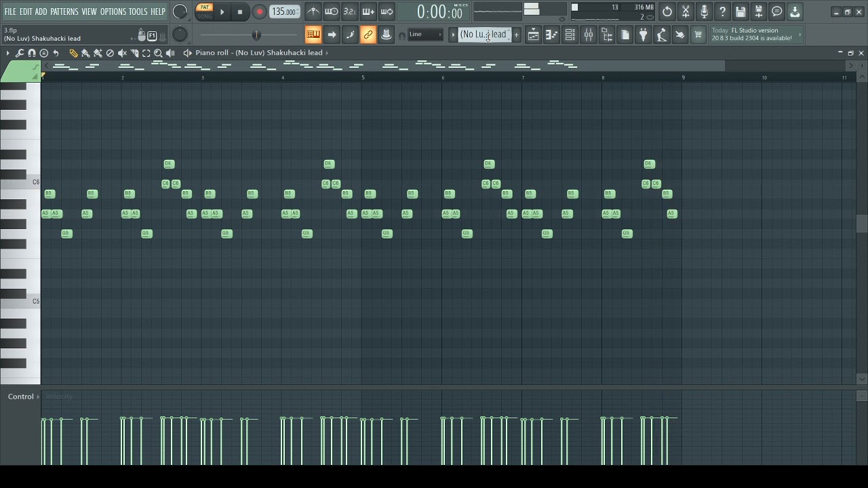
Task: Select the Draw pencil tool
Action: (73, 53)
